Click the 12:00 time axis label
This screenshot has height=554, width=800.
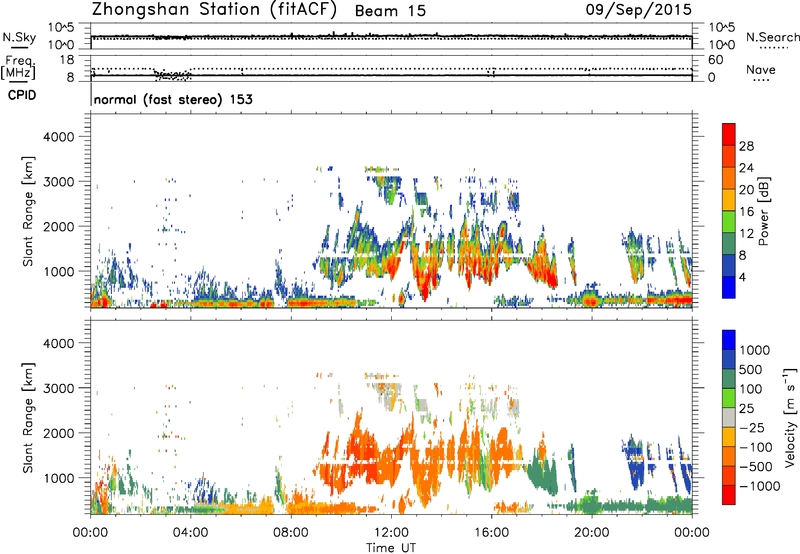[x=391, y=533]
